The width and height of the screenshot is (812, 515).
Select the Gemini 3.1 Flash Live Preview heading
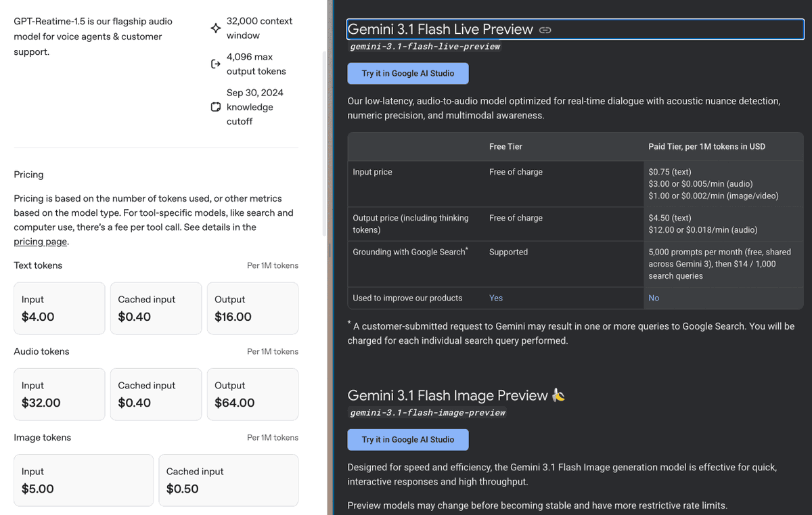[441, 29]
